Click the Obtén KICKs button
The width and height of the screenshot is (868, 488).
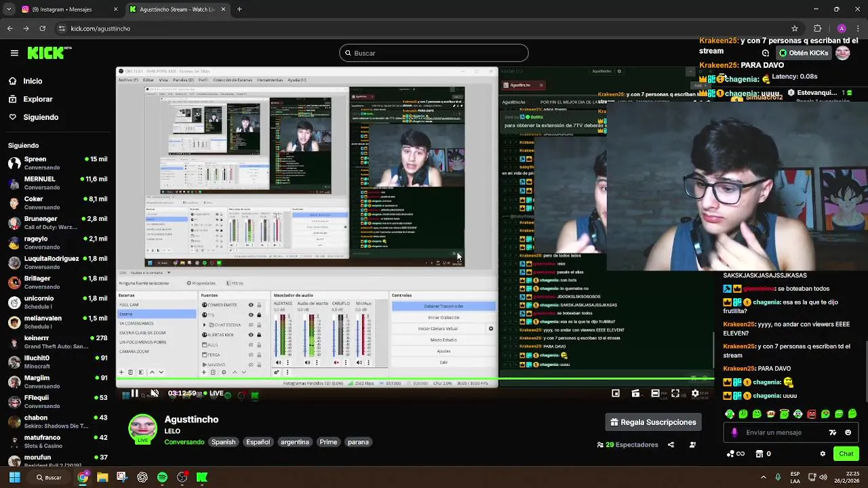pyautogui.click(x=803, y=53)
